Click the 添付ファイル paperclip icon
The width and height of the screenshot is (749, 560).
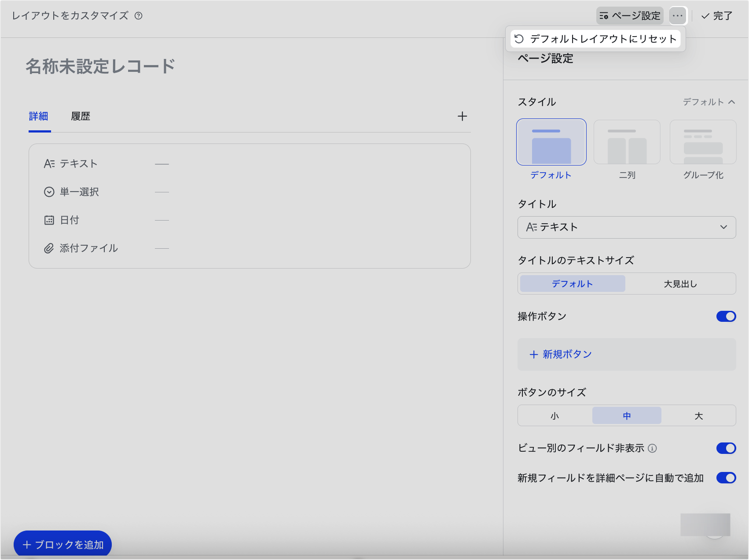point(49,248)
